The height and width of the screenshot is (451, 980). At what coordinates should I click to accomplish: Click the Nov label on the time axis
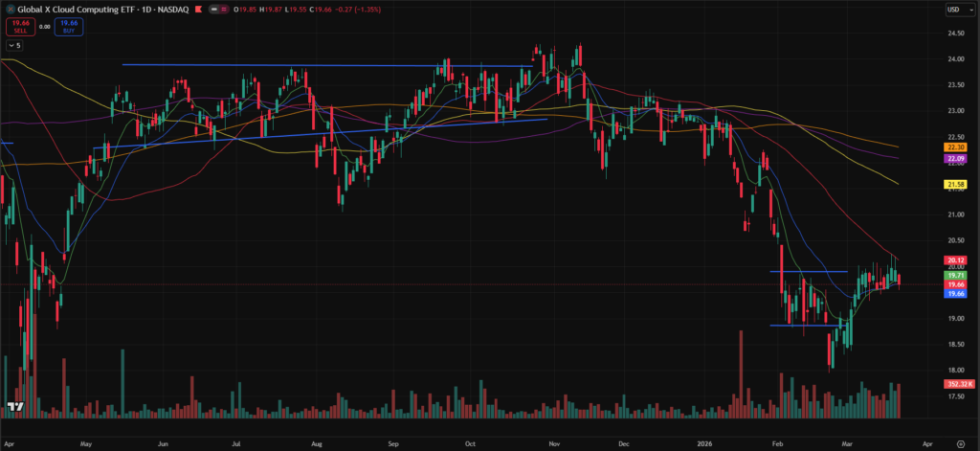pos(553,445)
